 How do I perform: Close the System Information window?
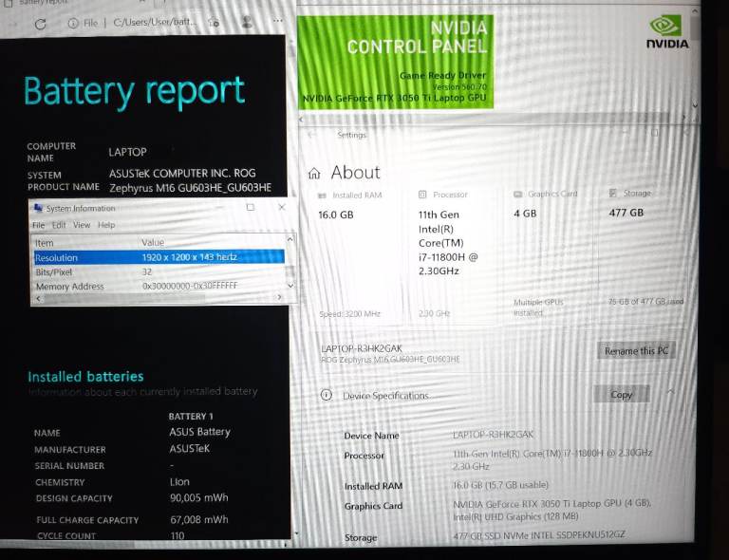coord(282,207)
